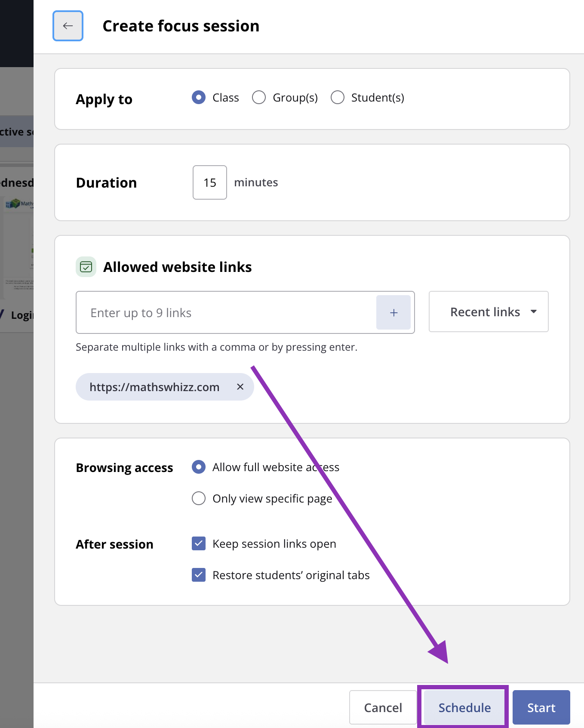Click the Duration minutes field
The height and width of the screenshot is (728, 584).
pyautogui.click(x=210, y=182)
